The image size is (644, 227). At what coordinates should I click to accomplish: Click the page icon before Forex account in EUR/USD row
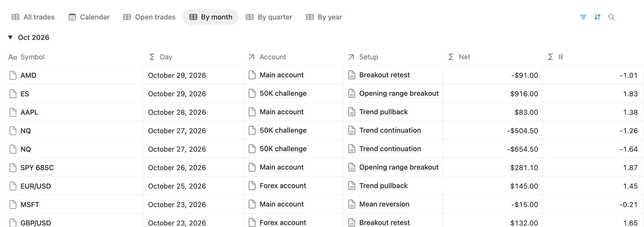click(x=252, y=186)
